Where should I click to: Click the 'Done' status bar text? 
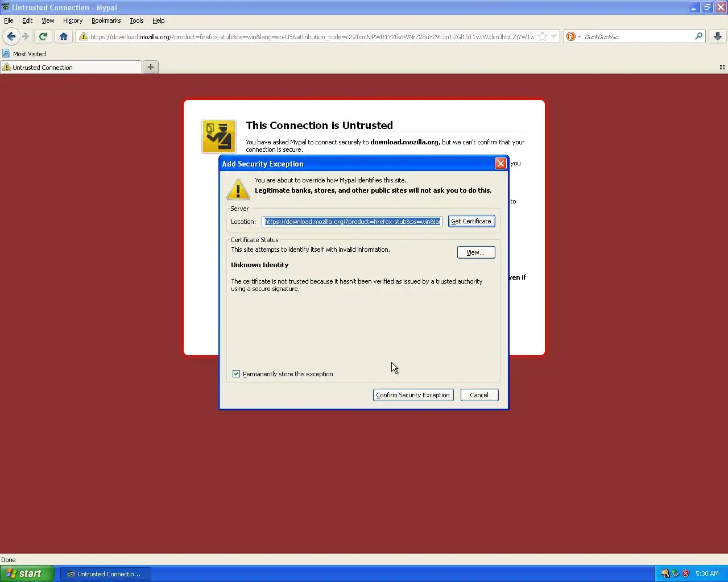[9, 560]
